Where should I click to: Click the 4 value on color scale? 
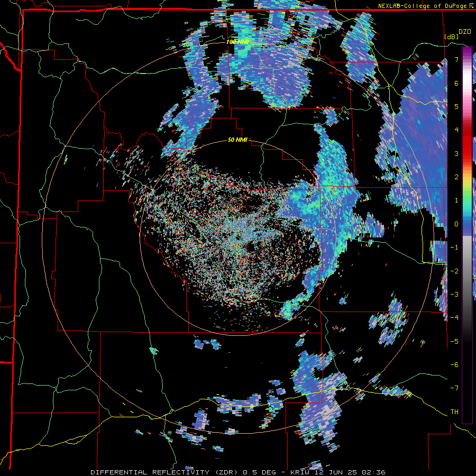coord(456,130)
